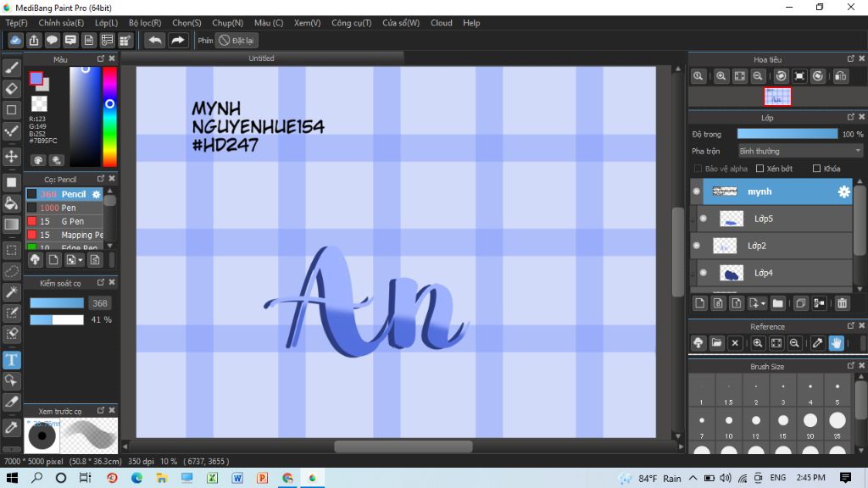Adjust the Độ trong opacity slider
Image resolution: width=868 pixels, height=488 pixels.
[787, 134]
